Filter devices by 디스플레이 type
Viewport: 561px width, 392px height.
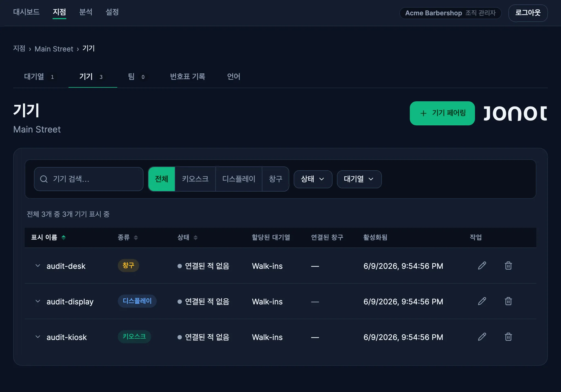[239, 179]
